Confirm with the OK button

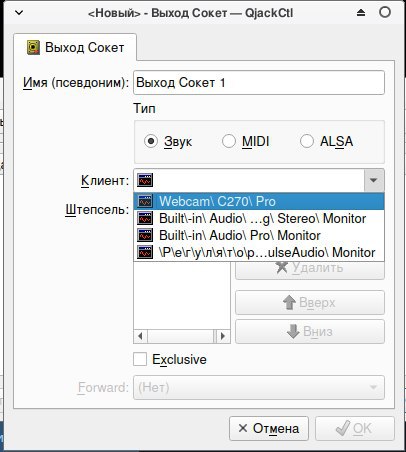(355, 428)
